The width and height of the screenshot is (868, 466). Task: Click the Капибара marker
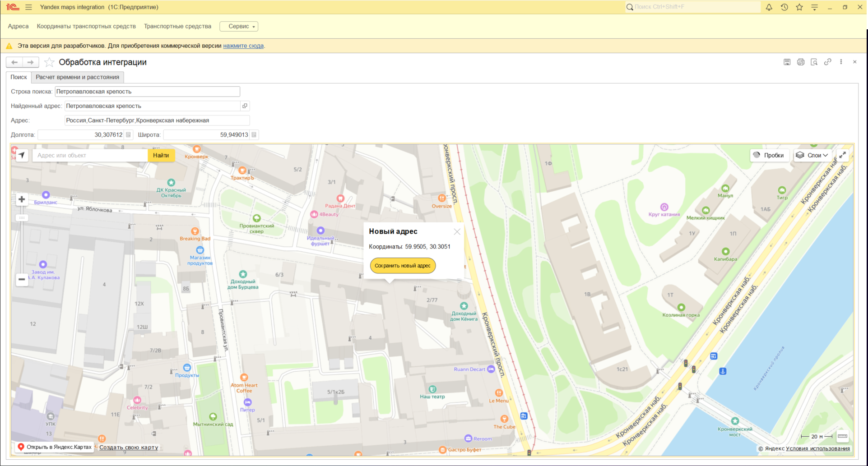(725, 251)
